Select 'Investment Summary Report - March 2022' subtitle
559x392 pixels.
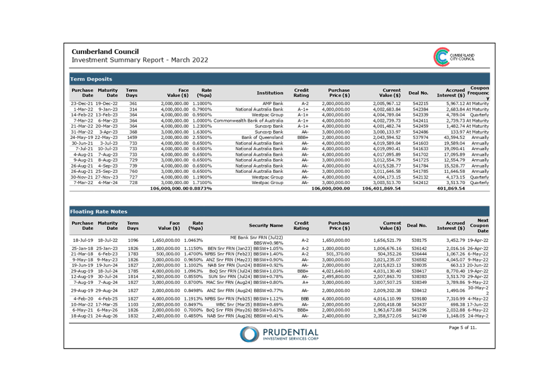tap(140, 60)
